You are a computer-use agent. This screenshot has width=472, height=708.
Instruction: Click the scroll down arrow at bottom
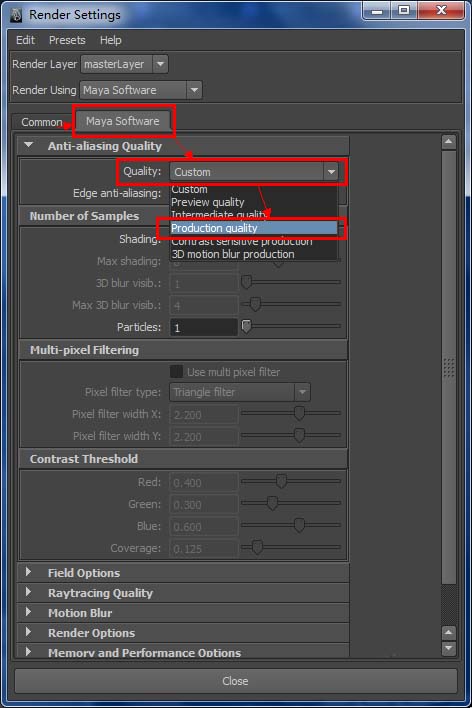[448, 648]
